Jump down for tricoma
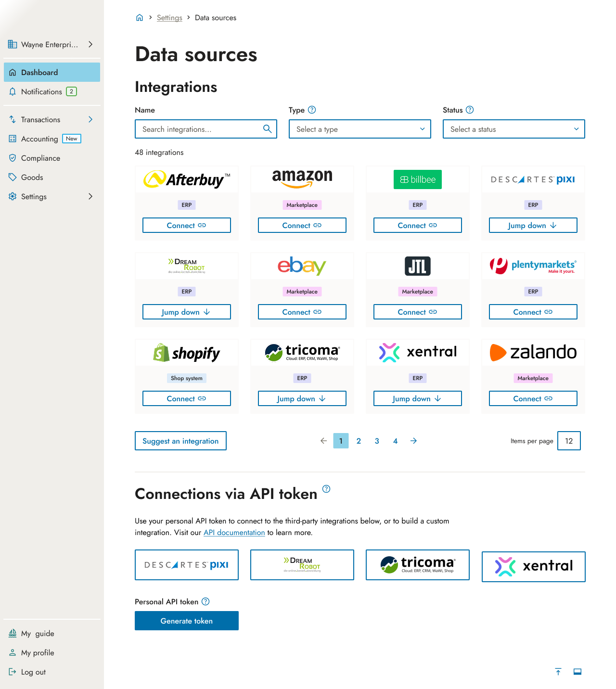This screenshot has height=689, width=616. pos(302,398)
